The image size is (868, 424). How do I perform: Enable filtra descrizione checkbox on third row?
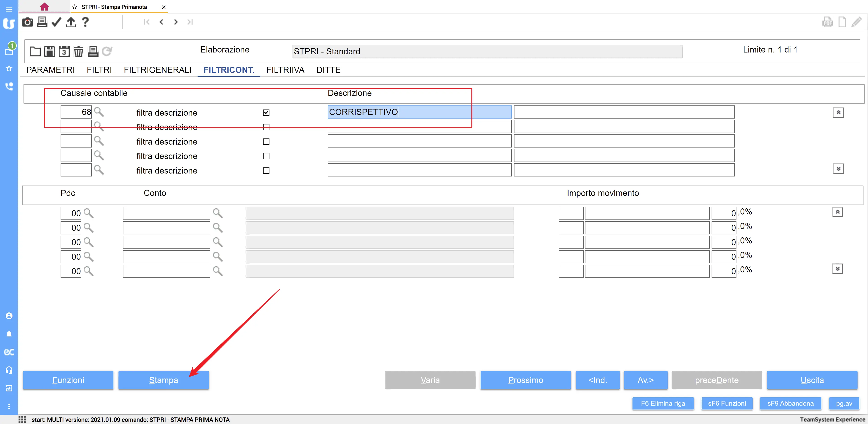[x=266, y=142]
